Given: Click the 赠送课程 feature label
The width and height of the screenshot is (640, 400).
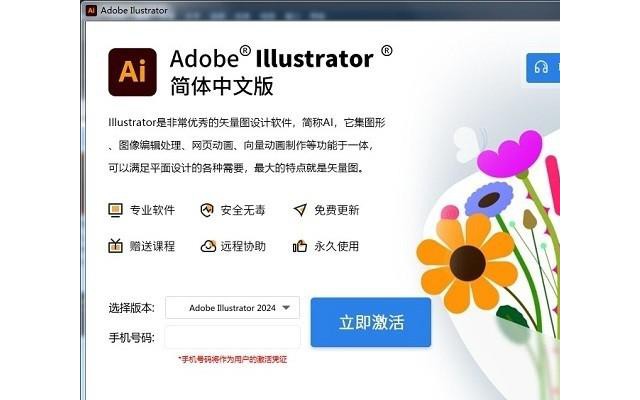Looking at the screenshot, I should point(152,246).
